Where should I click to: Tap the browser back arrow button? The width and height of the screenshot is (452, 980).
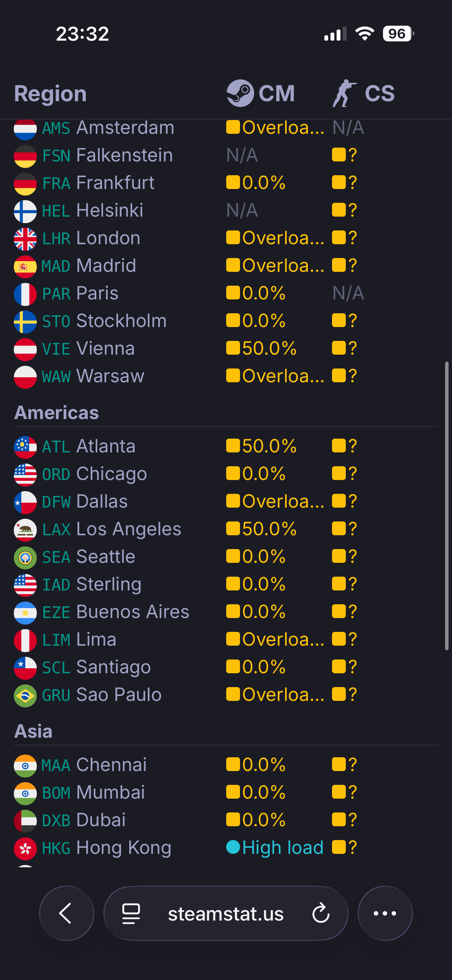tap(66, 913)
